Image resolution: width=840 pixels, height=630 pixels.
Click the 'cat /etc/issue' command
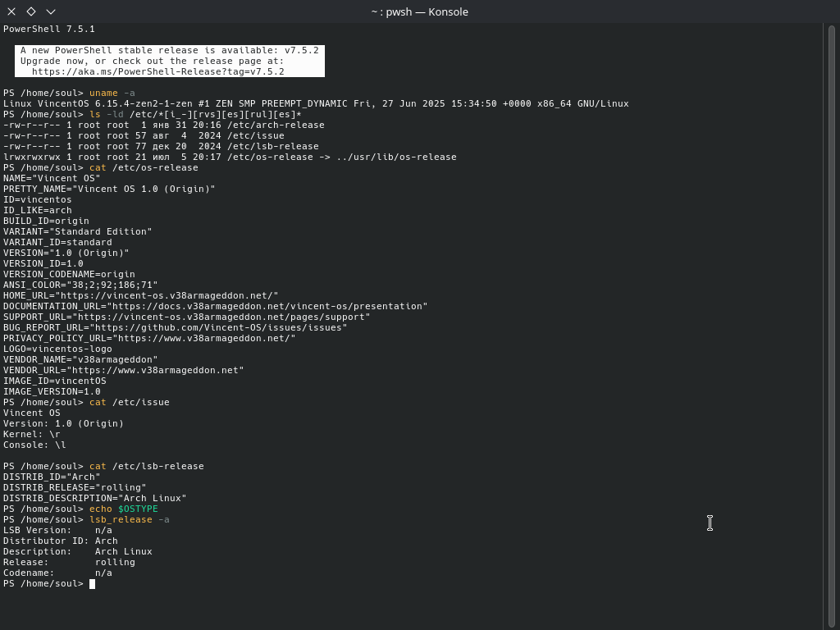tap(129, 403)
